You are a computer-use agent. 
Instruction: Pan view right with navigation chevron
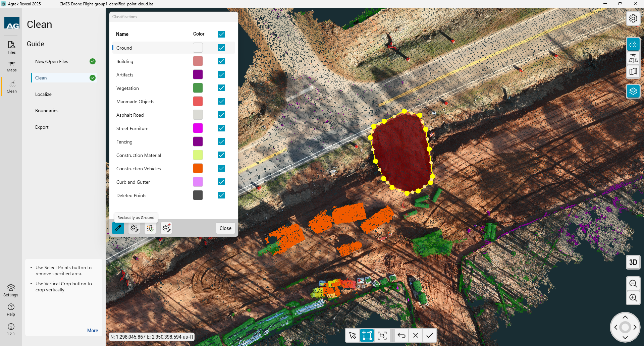(635, 327)
